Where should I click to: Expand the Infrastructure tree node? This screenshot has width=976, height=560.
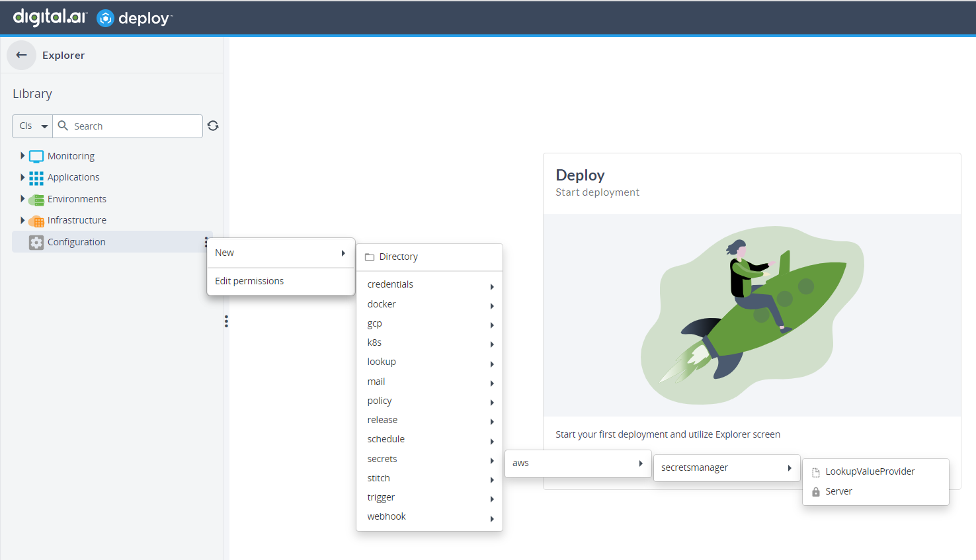pos(22,220)
